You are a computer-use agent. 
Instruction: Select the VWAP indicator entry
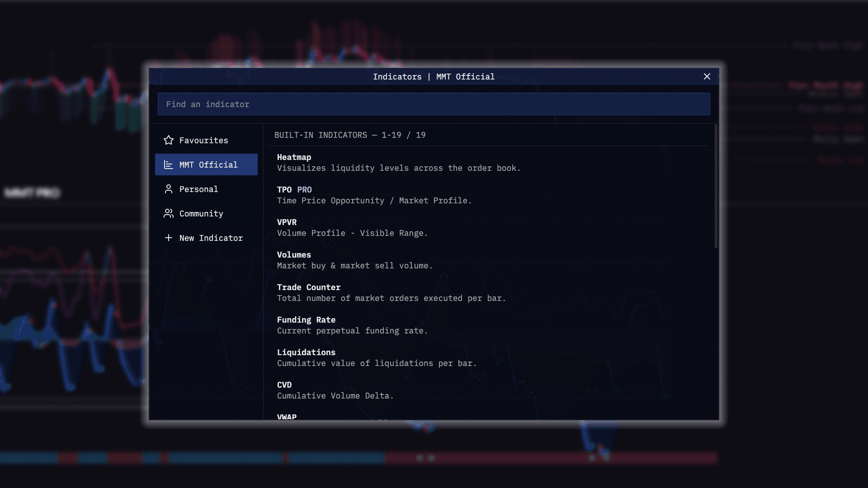tap(287, 416)
